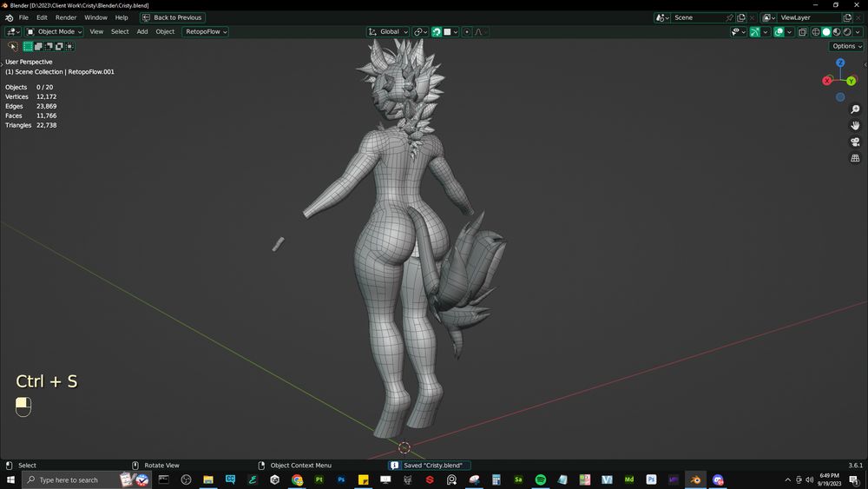Screen dimensions: 868x489
Task: Open Google Chrome from the taskbar
Action: pos(297,479)
